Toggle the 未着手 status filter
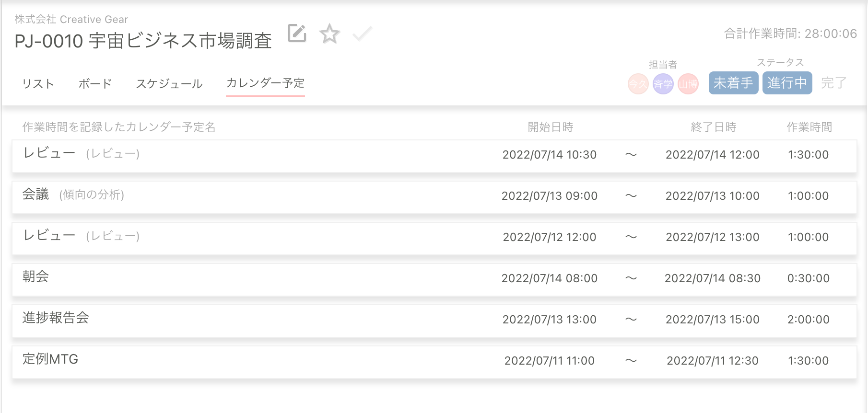The height and width of the screenshot is (413, 868). [x=733, y=83]
